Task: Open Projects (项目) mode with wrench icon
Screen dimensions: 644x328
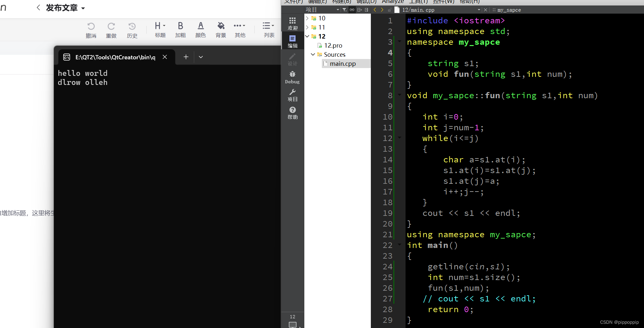Action: coord(292,95)
